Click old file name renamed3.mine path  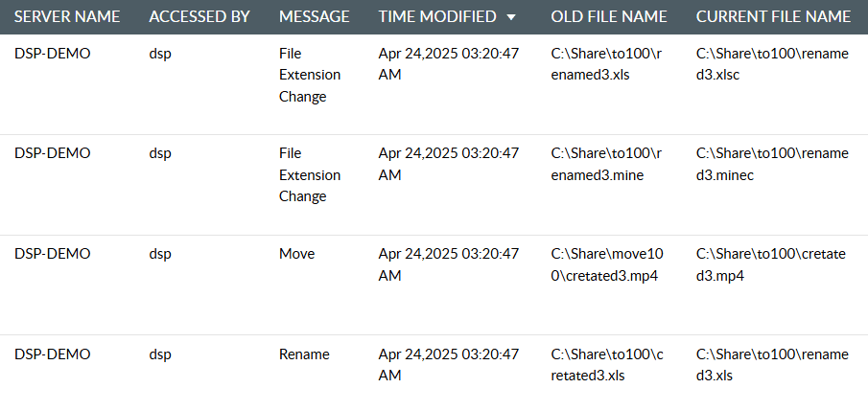tap(606, 164)
